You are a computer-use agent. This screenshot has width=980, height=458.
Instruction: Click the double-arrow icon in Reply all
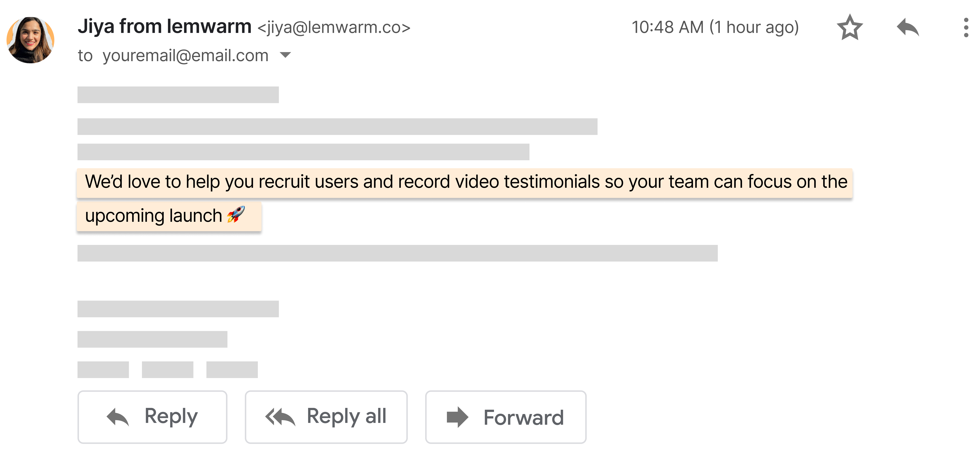pyautogui.click(x=280, y=417)
